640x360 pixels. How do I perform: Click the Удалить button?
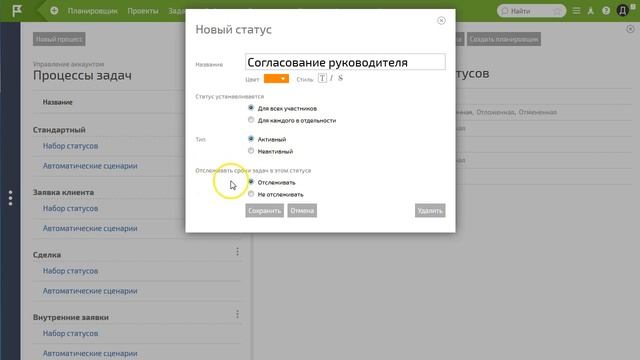[430, 211]
